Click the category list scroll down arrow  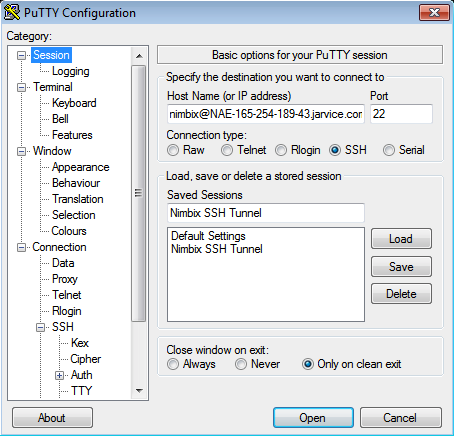[139, 390]
